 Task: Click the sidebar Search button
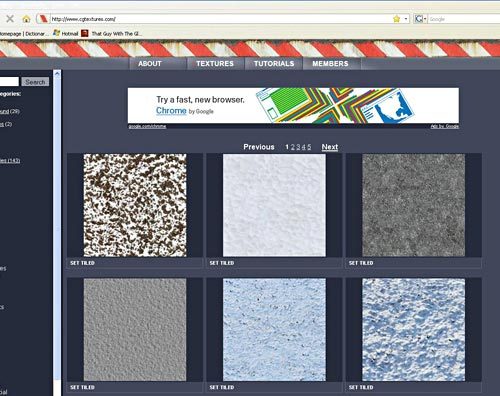tap(35, 82)
